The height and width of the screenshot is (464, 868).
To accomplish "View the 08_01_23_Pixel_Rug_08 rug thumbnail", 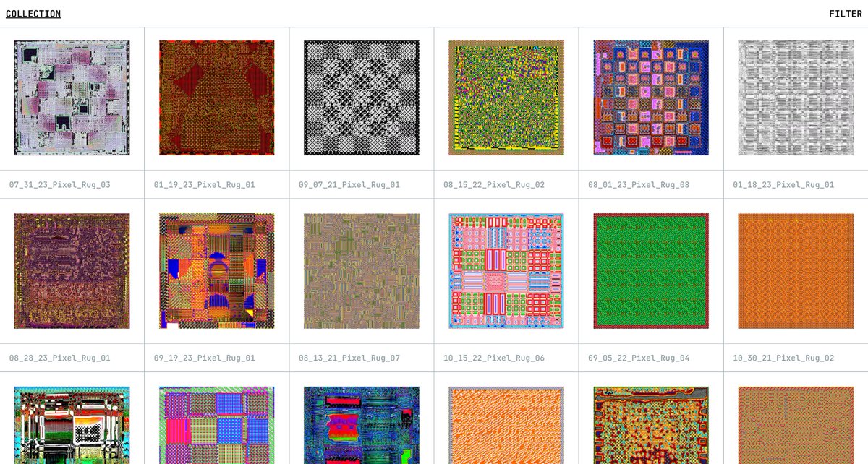I will (x=651, y=98).
